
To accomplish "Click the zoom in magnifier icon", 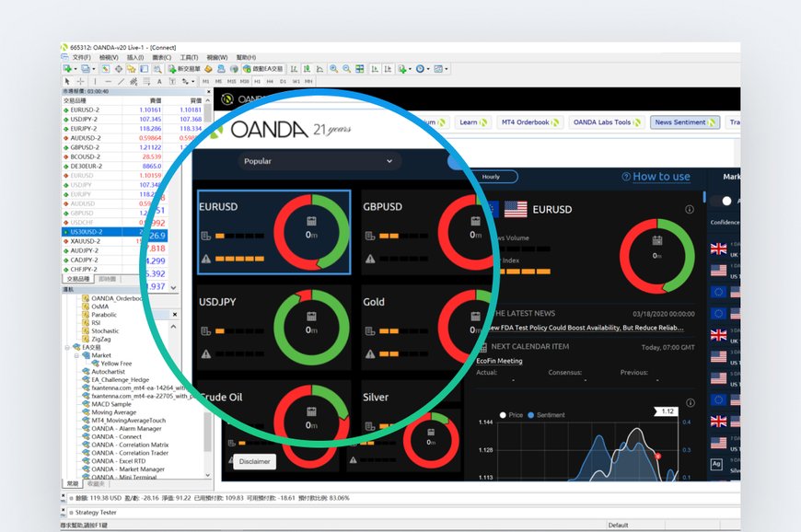I will (x=332, y=69).
